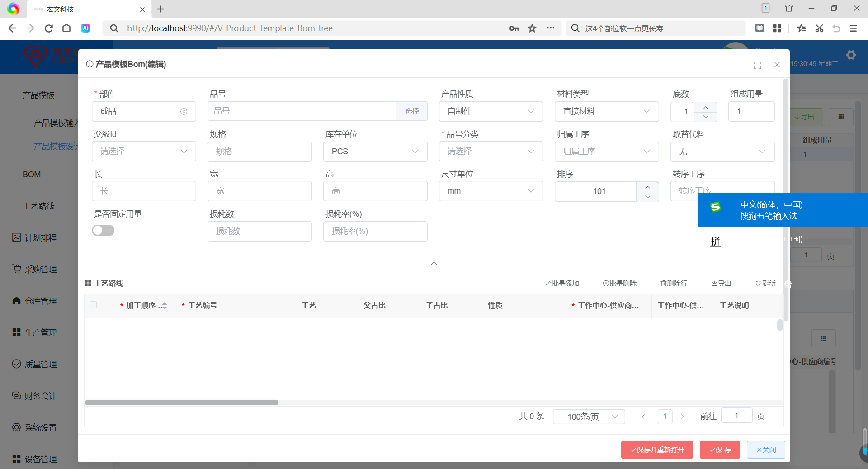Toggle the 是否固定用量 switch
Image resolution: width=868 pixels, height=469 pixels.
point(103,231)
